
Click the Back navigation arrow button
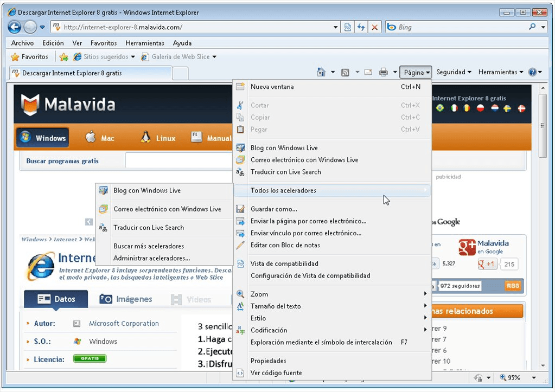[15, 27]
